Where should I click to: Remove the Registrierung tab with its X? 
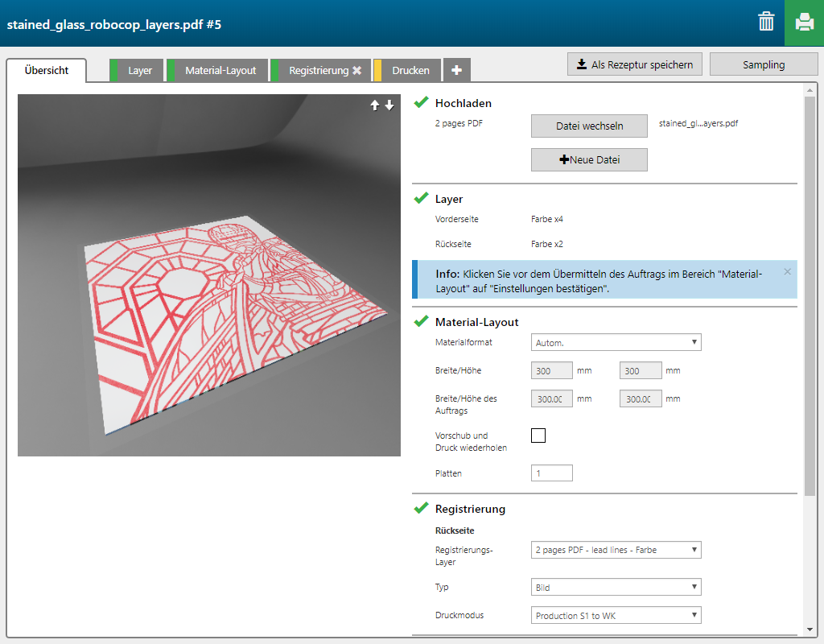click(x=356, y=71)
